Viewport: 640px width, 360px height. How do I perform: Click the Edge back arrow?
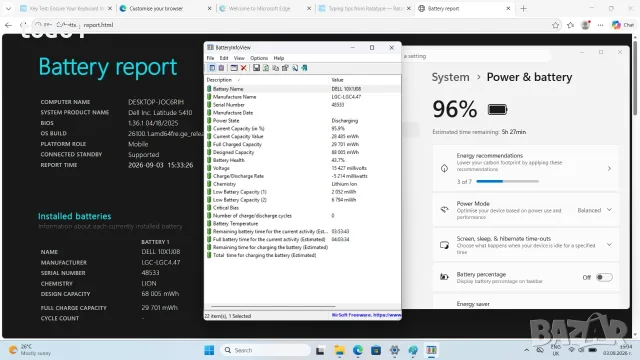[x=8, y=25]
